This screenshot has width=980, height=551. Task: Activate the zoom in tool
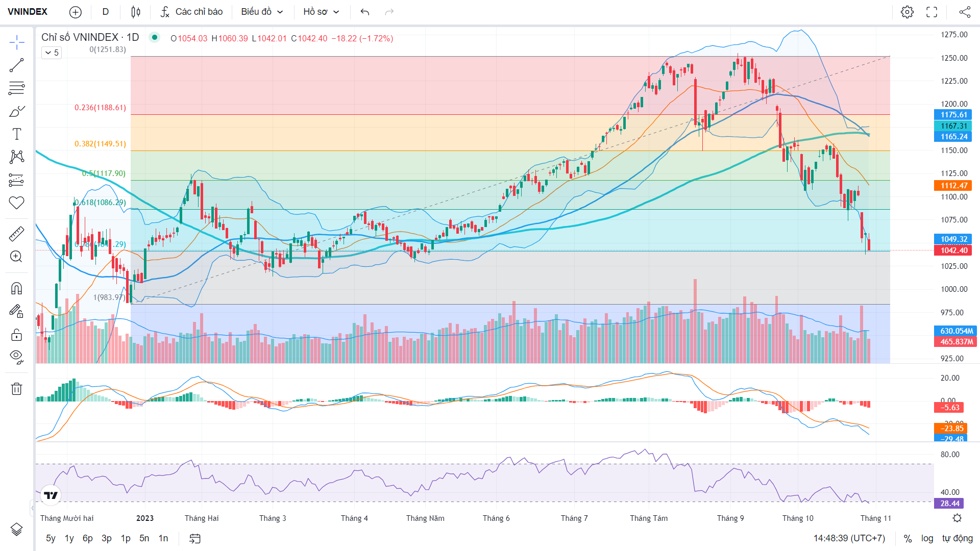pyautogui.click(x=16, y=257)
